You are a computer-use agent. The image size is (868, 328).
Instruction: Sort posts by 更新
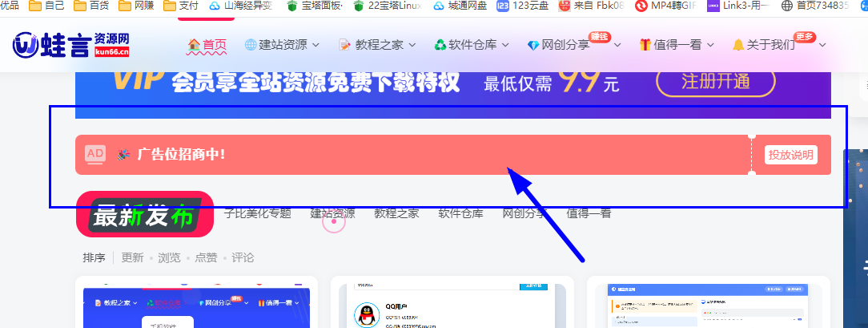[132, 257]
